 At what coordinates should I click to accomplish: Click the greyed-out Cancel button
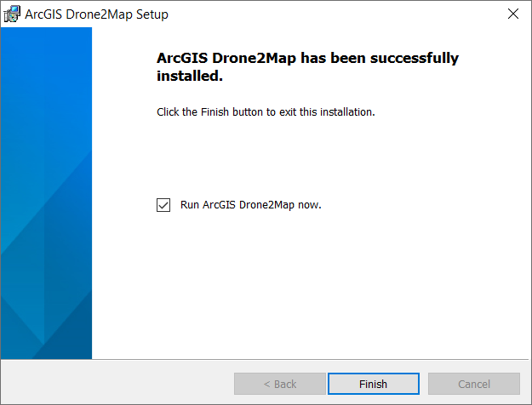pos(474,384)
